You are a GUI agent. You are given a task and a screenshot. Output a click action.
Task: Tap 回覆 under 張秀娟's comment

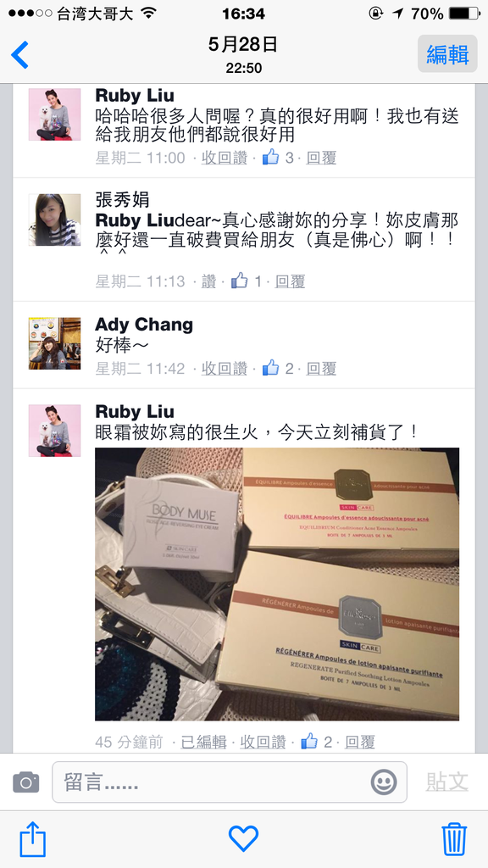click(291, 281)
